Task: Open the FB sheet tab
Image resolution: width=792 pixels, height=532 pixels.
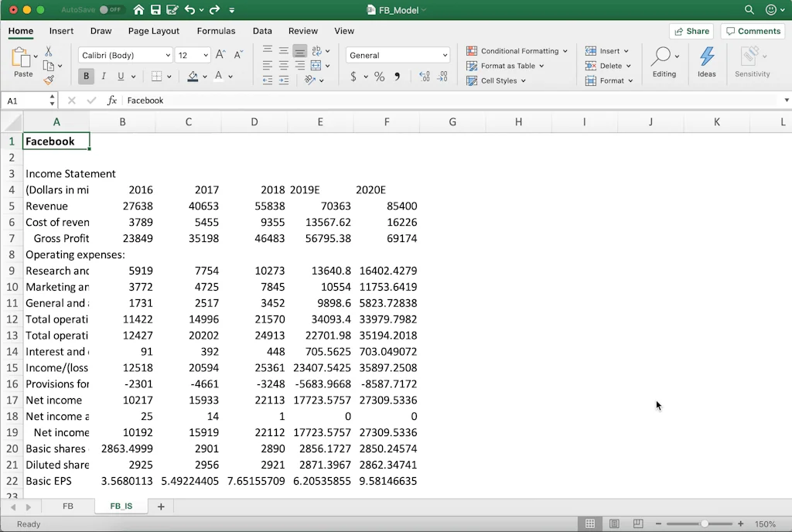Action: (67, 506)
